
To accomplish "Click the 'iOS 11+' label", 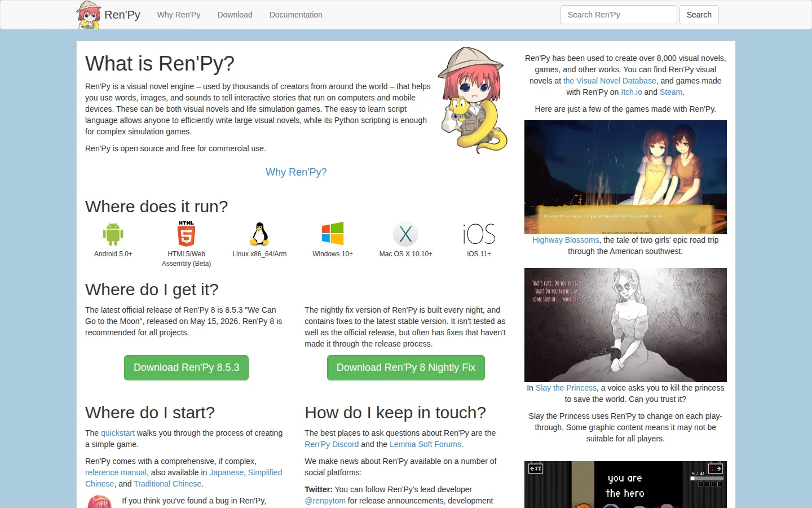I will 479,254.
